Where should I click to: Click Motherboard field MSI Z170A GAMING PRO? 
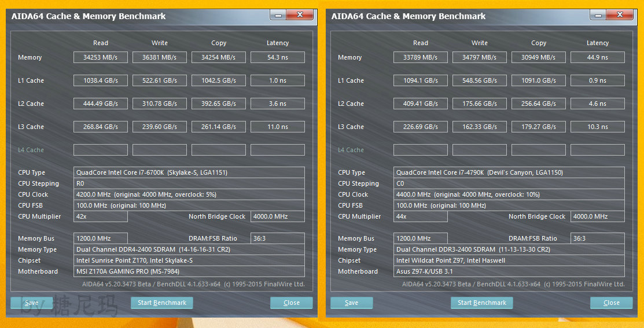pyautogui.click(x=189, y=271)
